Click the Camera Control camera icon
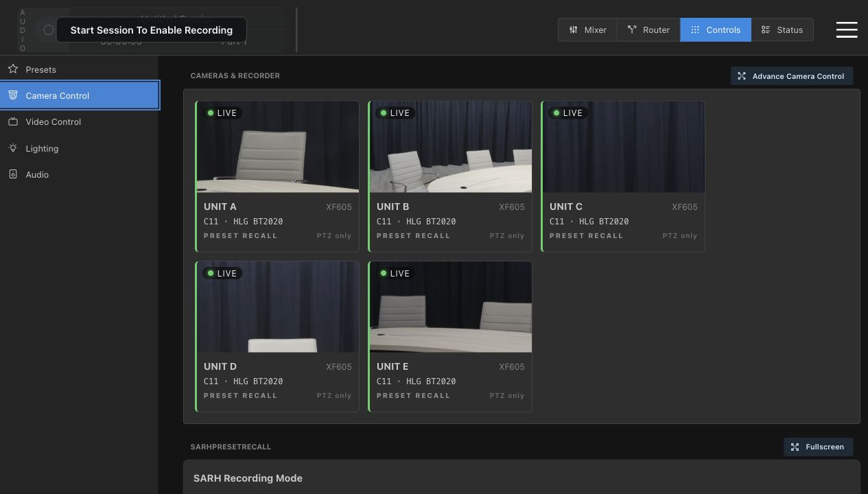The image size is (868, 494). click(13, 95)
